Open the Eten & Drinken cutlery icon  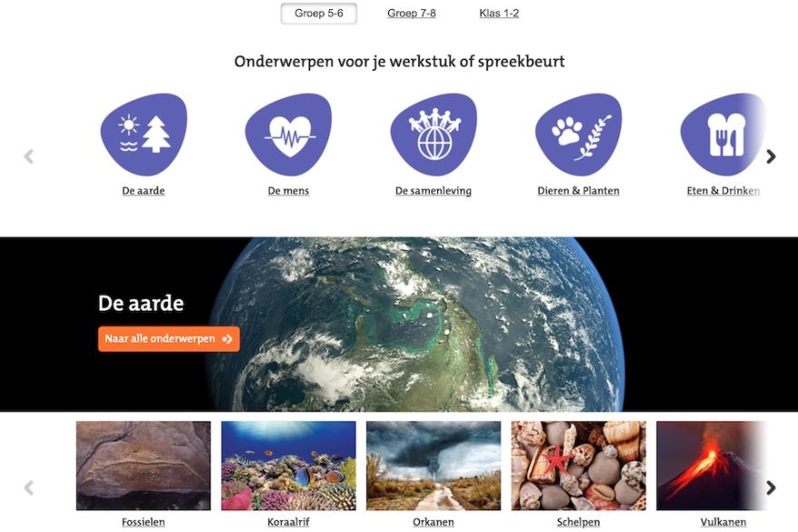click(x=724, y=134)
